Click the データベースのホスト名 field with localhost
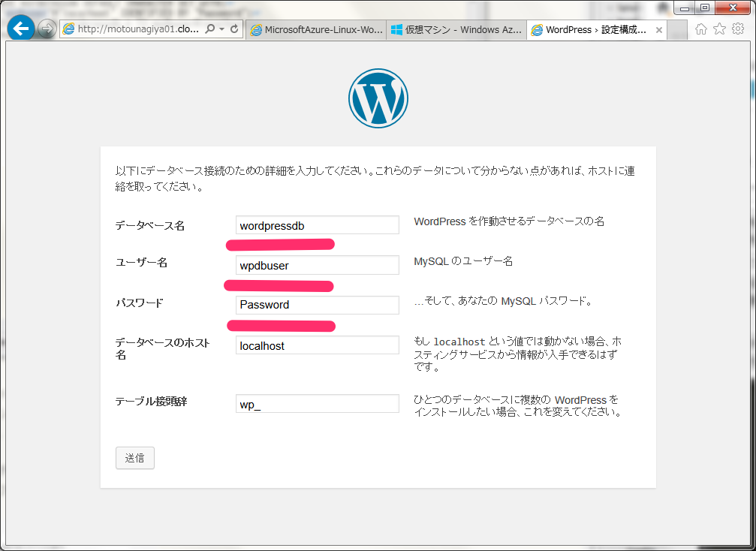Viewport: 756px width, 551px height. [x=318, y=345]
